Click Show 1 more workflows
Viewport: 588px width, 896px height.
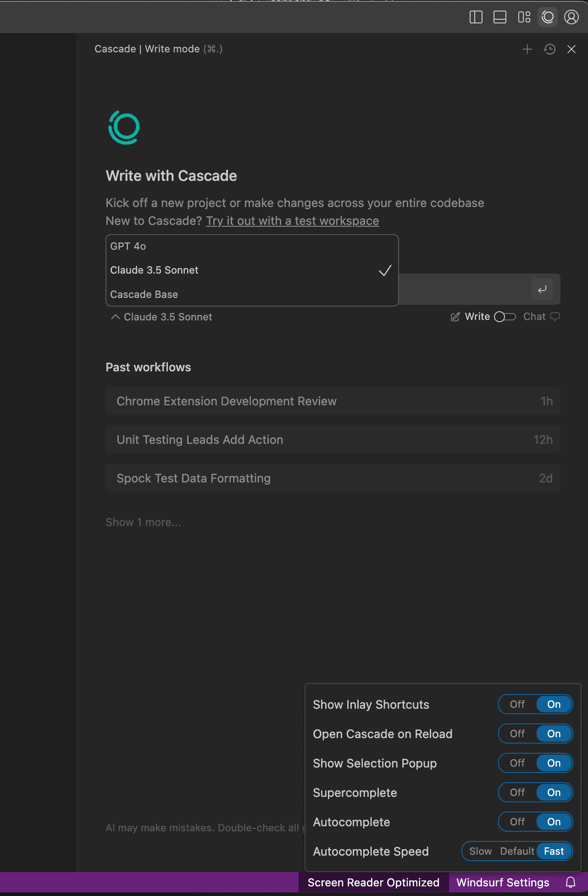coord(143,522)
